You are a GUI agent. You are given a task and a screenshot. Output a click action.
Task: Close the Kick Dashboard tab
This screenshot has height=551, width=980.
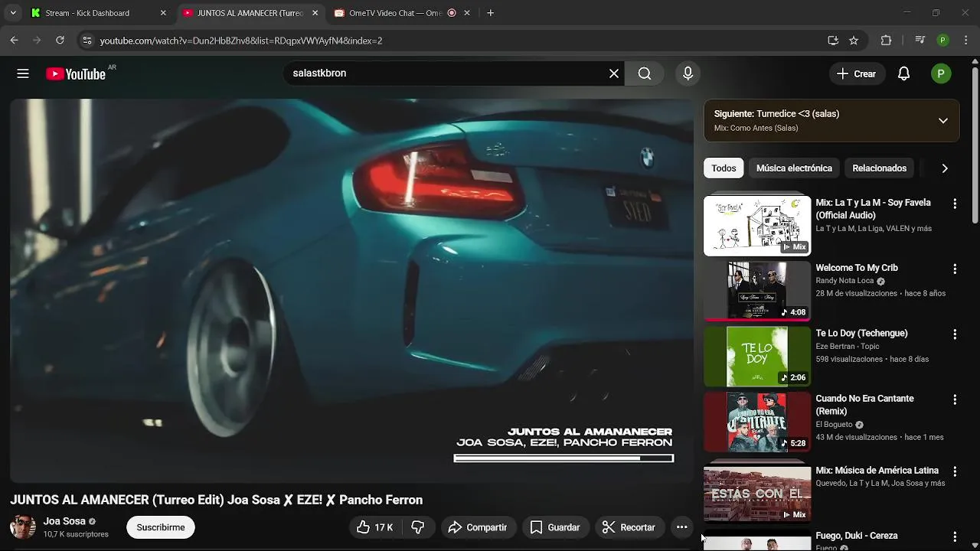pos(163,13)
